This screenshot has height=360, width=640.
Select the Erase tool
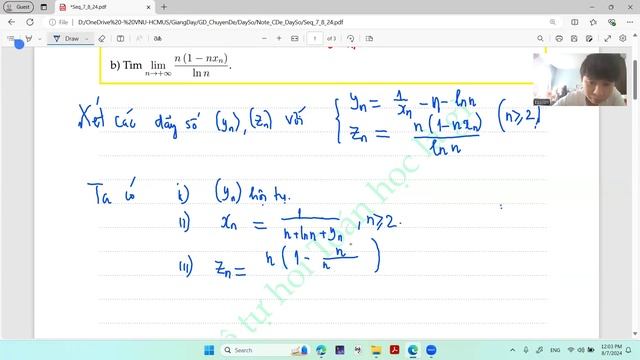(x=102, y=38)
